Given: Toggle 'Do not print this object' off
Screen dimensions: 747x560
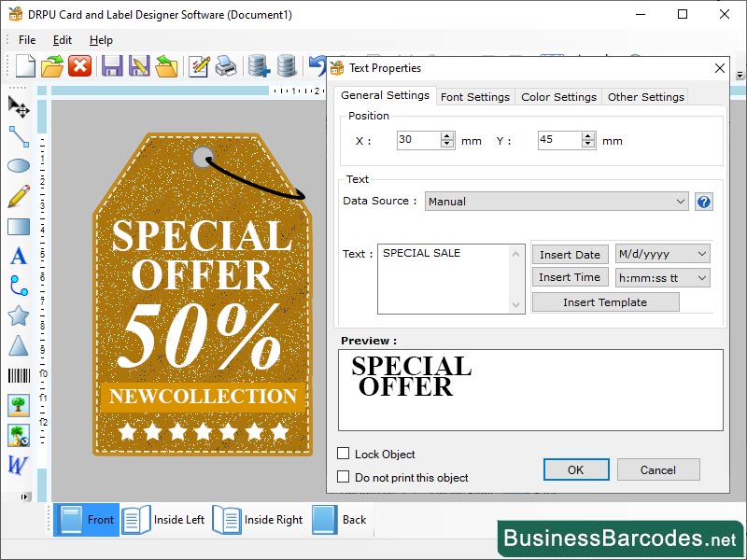Looking at the screenshot, I should (345, 477).
